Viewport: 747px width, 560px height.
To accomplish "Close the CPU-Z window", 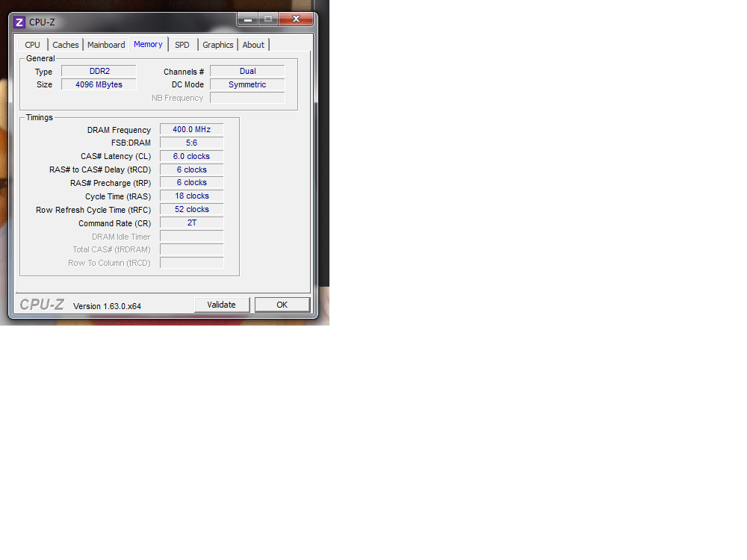I will click(296, 19).
